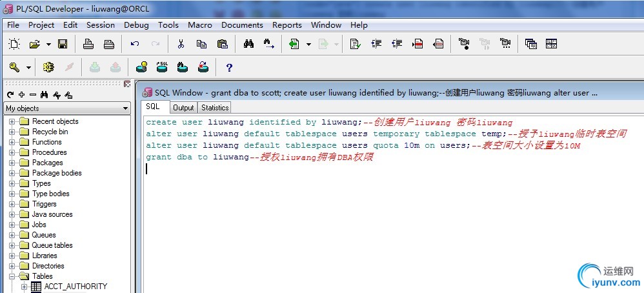Select the Java sources tree item
644x293 pixels.
(52, 214)
